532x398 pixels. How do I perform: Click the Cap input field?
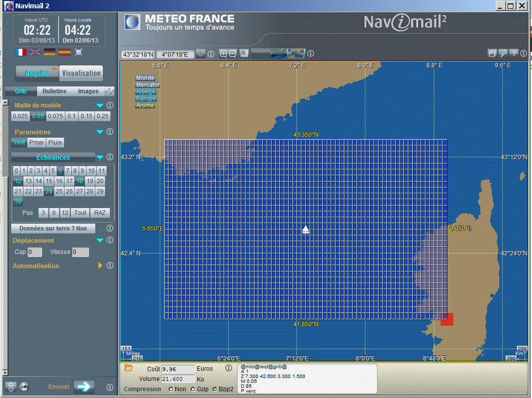pos(35,252)
